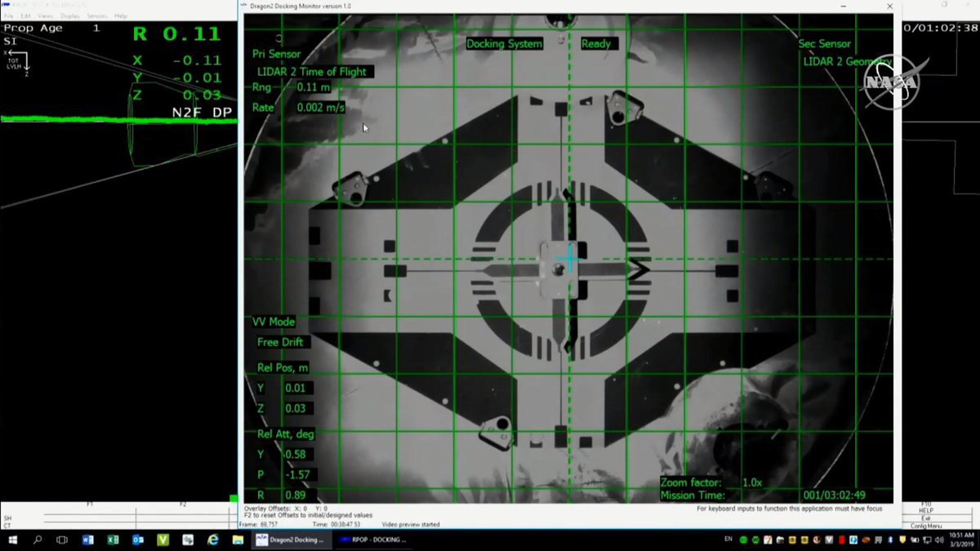The height and width of the screenshot is (551, 980).
Task: Click the Exit button in RPOP window
Action: coord(925,518)
